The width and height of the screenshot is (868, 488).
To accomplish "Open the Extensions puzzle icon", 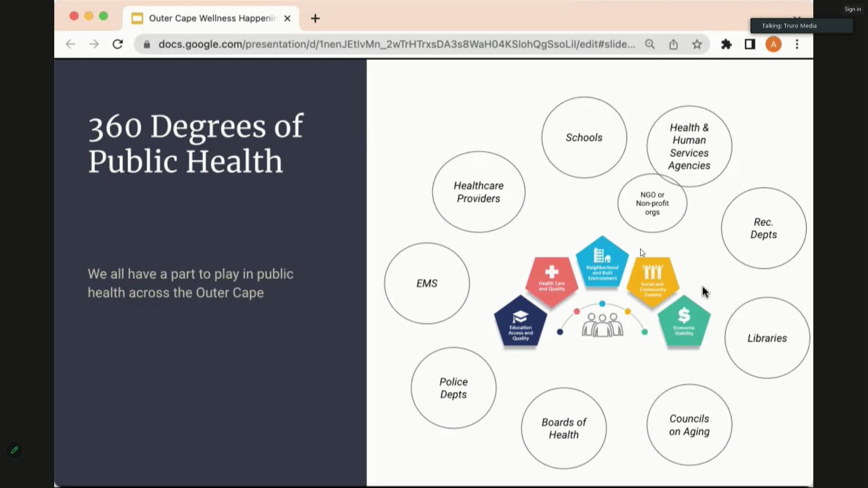I will 726,44.
